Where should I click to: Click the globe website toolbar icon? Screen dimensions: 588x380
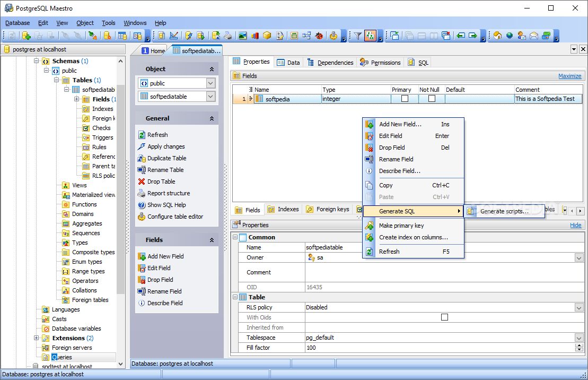tap(509, 36)
